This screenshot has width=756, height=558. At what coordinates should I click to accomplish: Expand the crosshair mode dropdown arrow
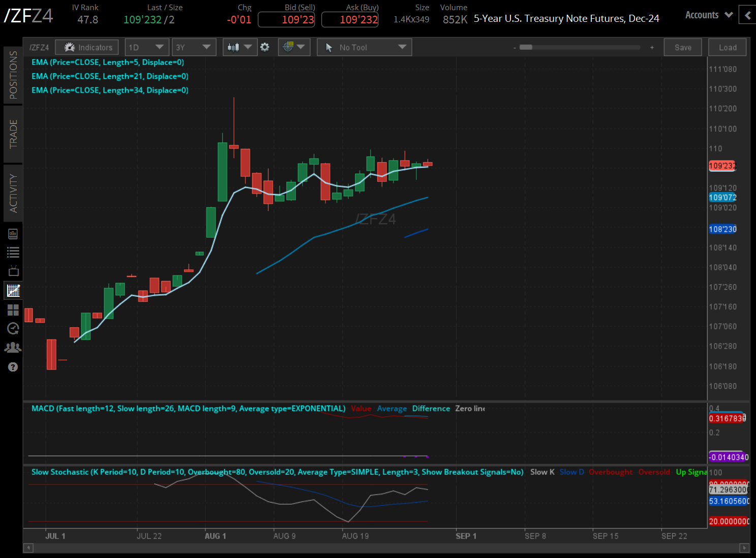point(301,47)
